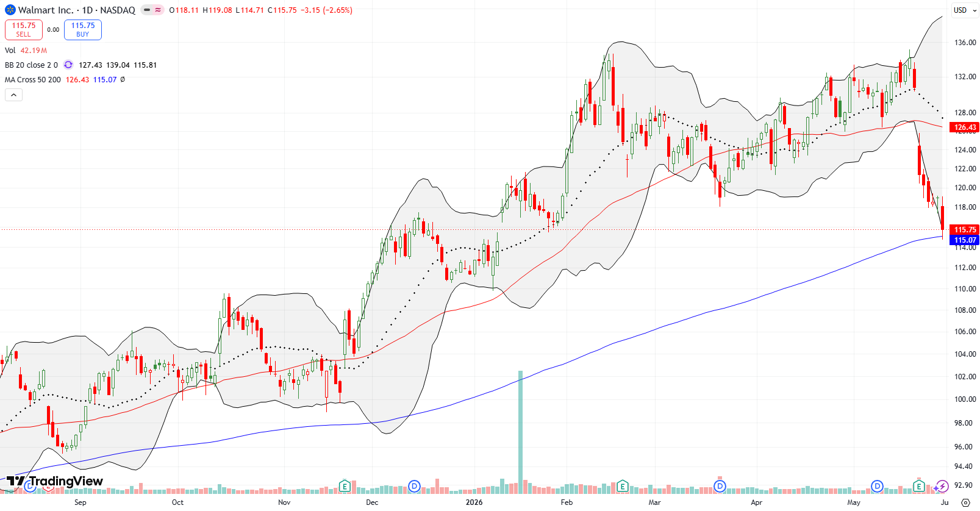
Task: Open the earnings marker before March
Action: [622, 486]
